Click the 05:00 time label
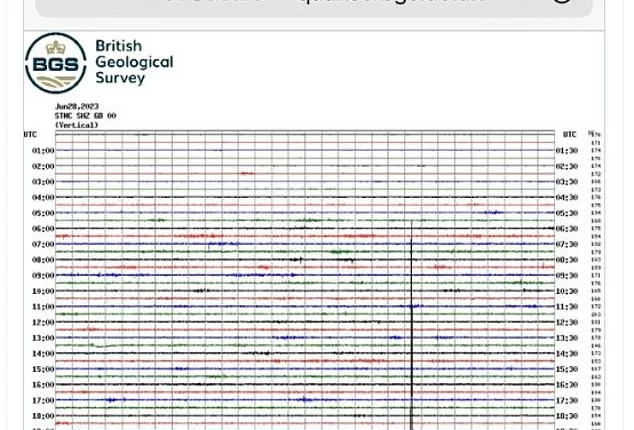 [x=43, y=213]
